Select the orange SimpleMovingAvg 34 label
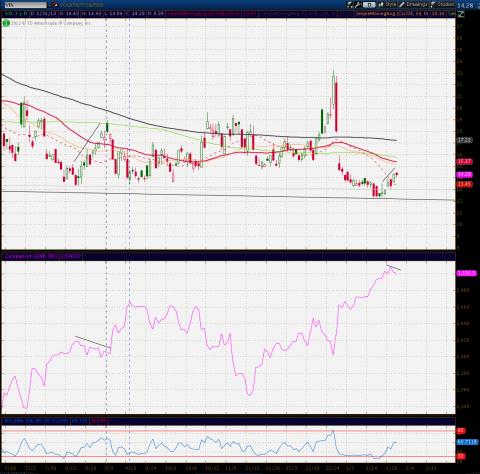Viewport: 480px width, 474px height. 391,14
